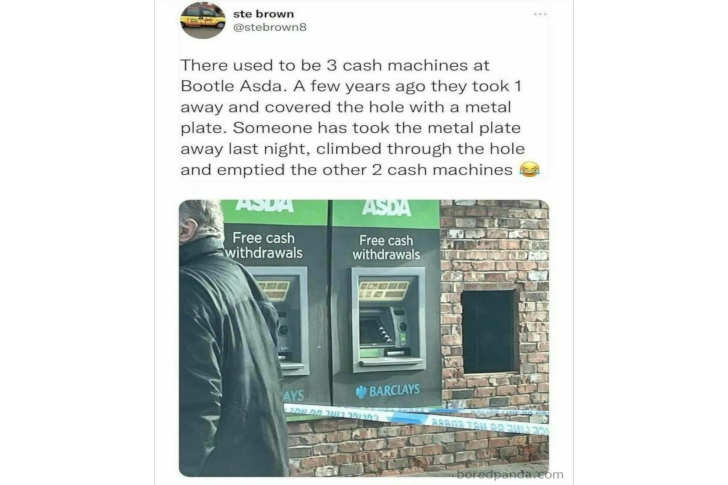Click the Barclays logo on the right ATM
This screenshot has height=485, width=728.
[x=388, y=391]
